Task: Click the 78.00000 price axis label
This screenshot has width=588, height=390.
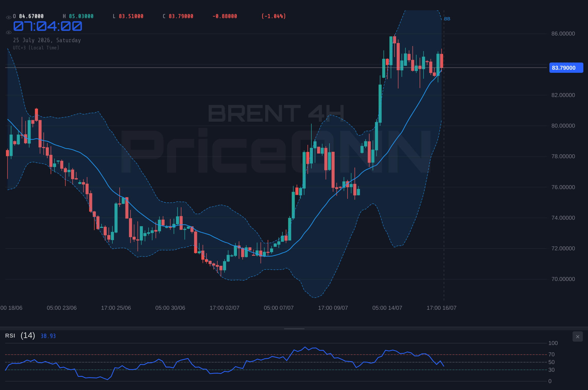Action: (563, 156)
